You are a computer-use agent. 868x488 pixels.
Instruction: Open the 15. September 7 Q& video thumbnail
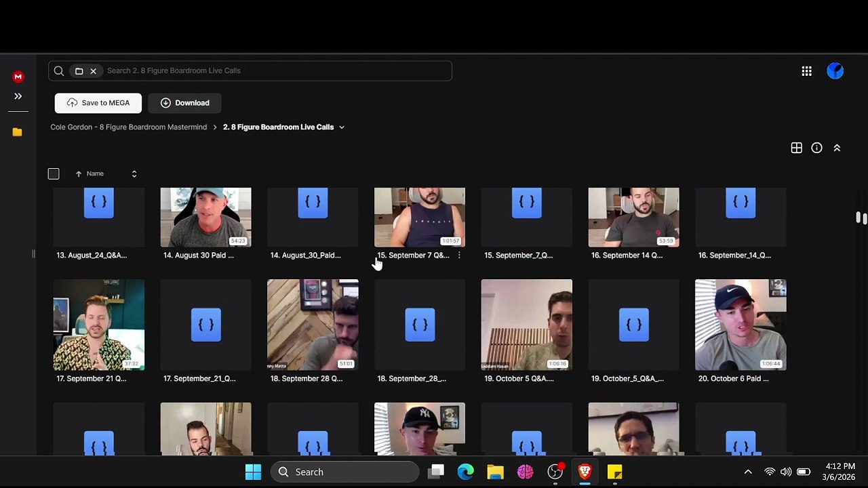tap(420, 217)
